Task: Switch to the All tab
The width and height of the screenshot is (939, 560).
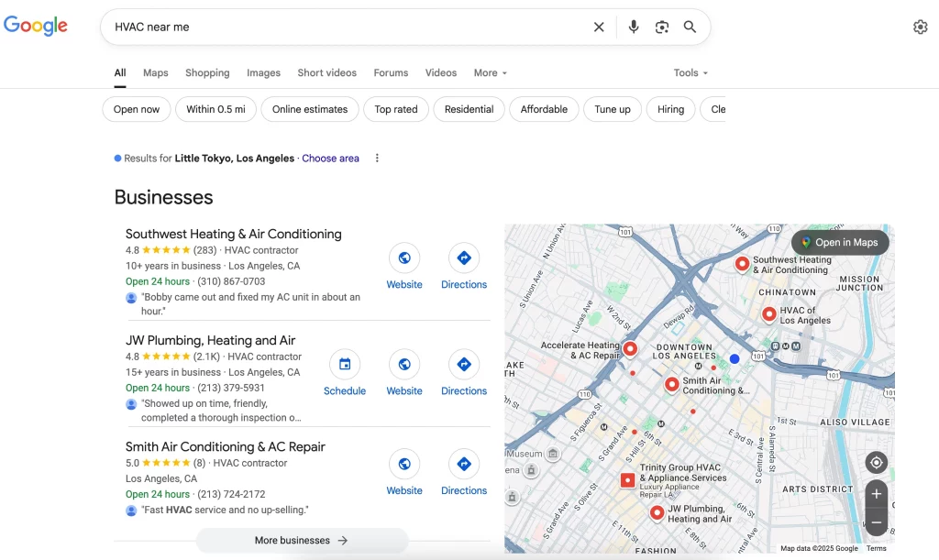Action: (120, 73)
